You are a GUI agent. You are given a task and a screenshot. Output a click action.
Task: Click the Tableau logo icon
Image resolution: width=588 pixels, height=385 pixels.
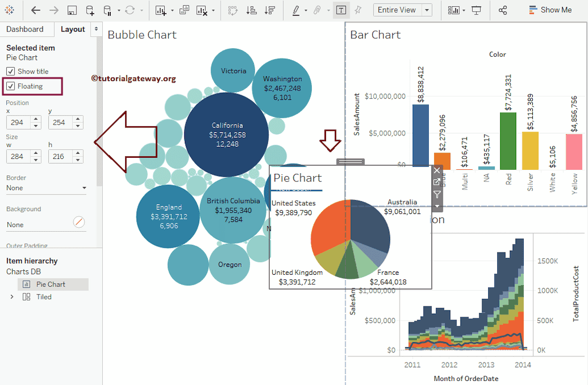[10, 10]
